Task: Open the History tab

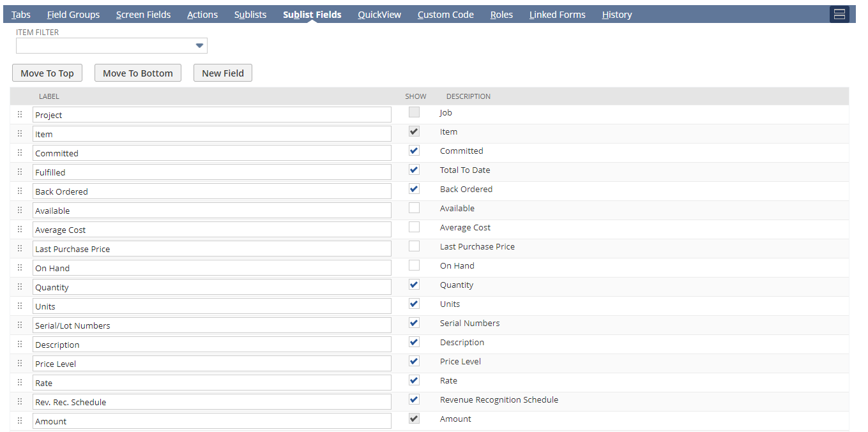Action: click(x=616, y=14)
